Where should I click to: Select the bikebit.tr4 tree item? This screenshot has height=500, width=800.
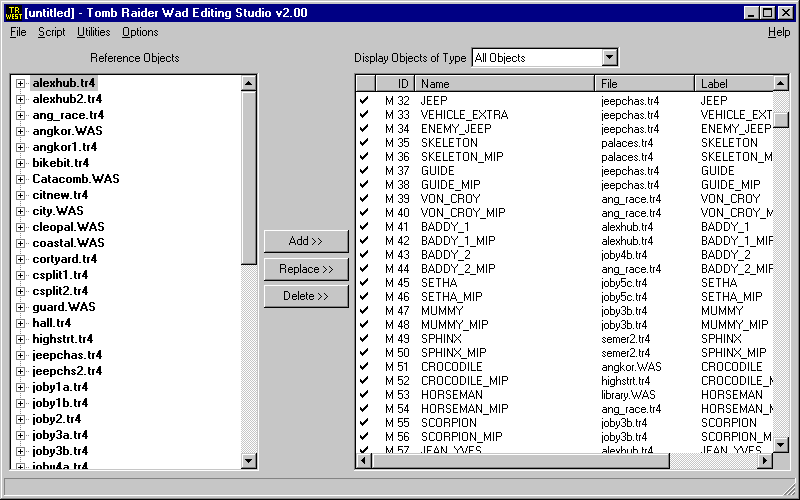point(61,163)
